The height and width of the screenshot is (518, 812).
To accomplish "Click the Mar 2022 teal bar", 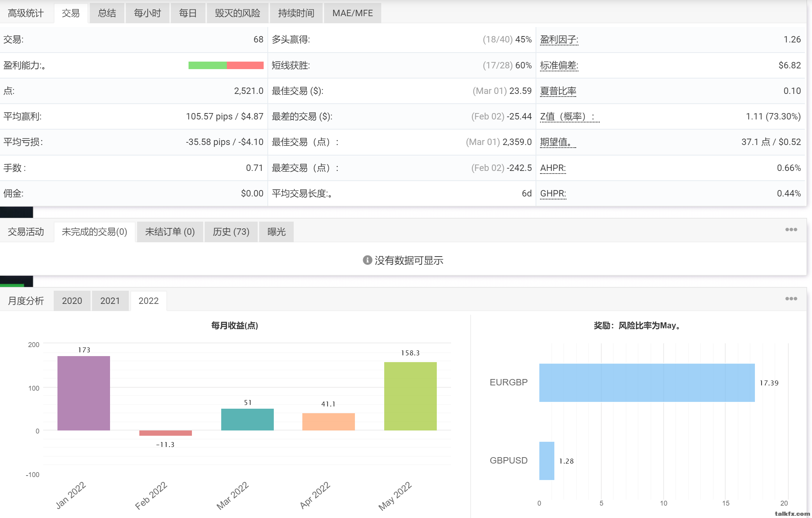I will click(x=248, y=420).
